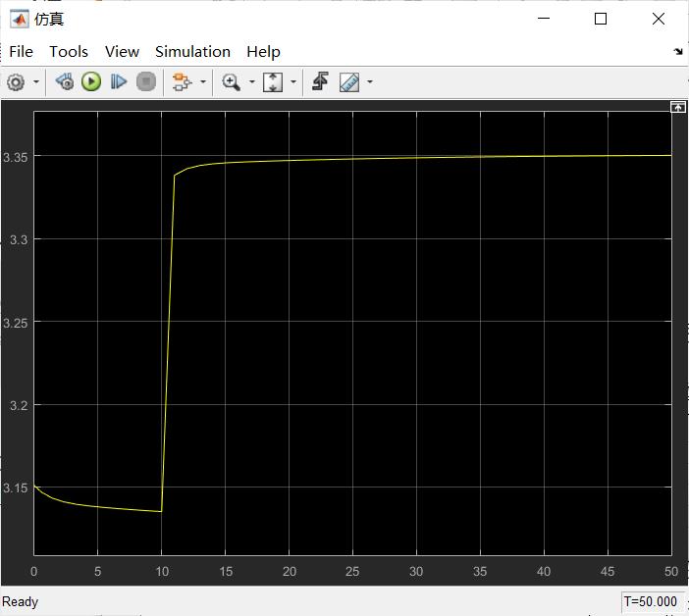Open the View menu
This screenshot has width=689, height=616.
click(x=122, y=52)
